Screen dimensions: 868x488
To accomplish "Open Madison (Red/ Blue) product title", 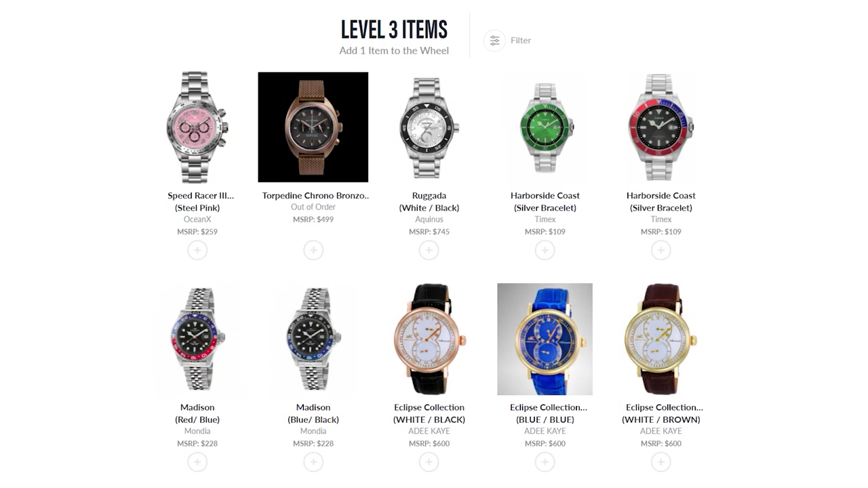I will pos(197,413).
